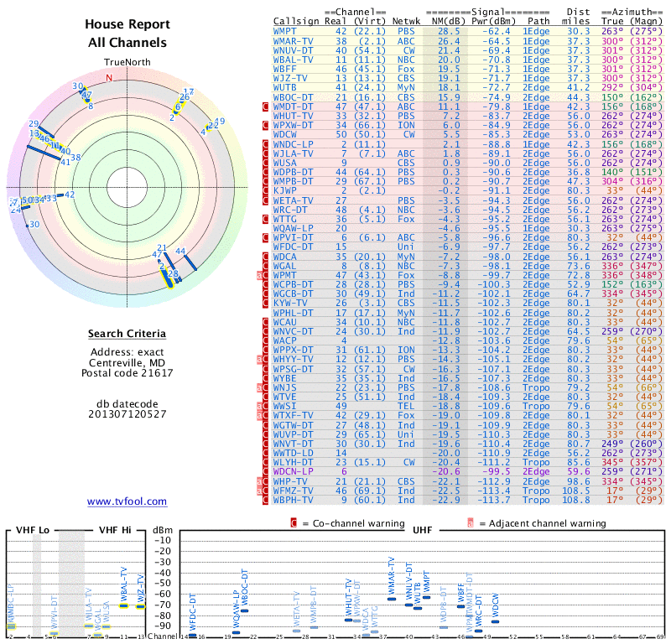Open the www.tvfool.com link
This screenshot has width=671, height=644.
(x=127, y=501)
